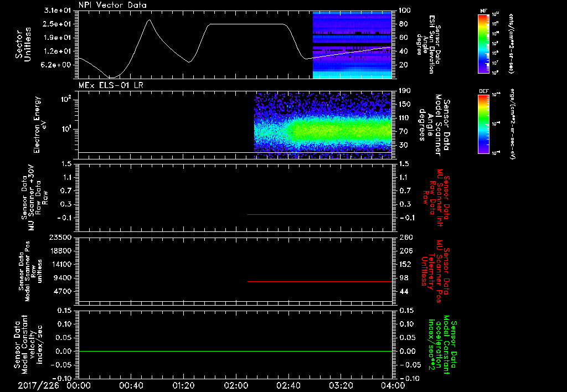Click the 4700 scanner position tick label

pyautogui.click(x=63, y=291)
